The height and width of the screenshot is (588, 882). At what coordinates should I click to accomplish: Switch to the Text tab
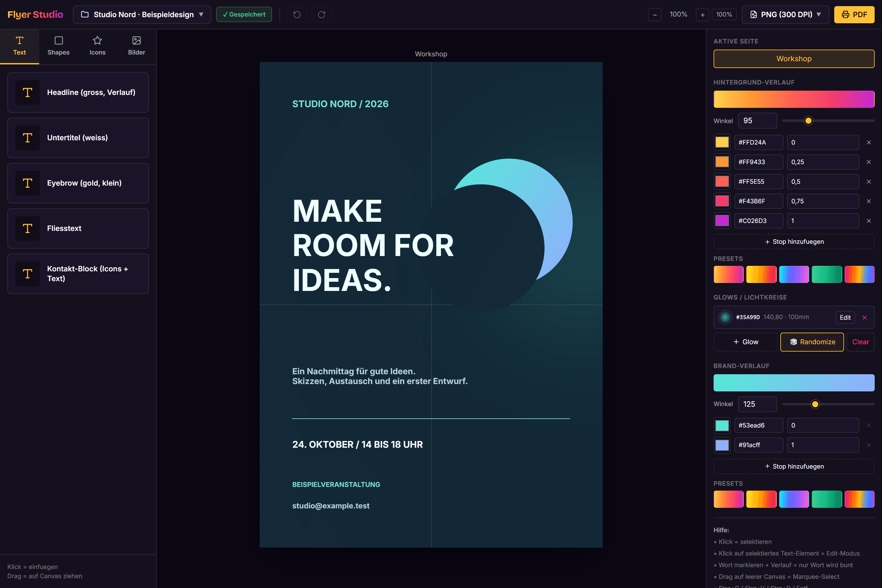20,47
